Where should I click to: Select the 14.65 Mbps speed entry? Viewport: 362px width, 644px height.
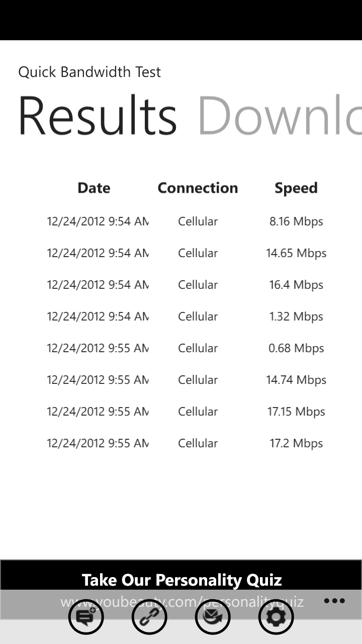click(x=296, y=253)
